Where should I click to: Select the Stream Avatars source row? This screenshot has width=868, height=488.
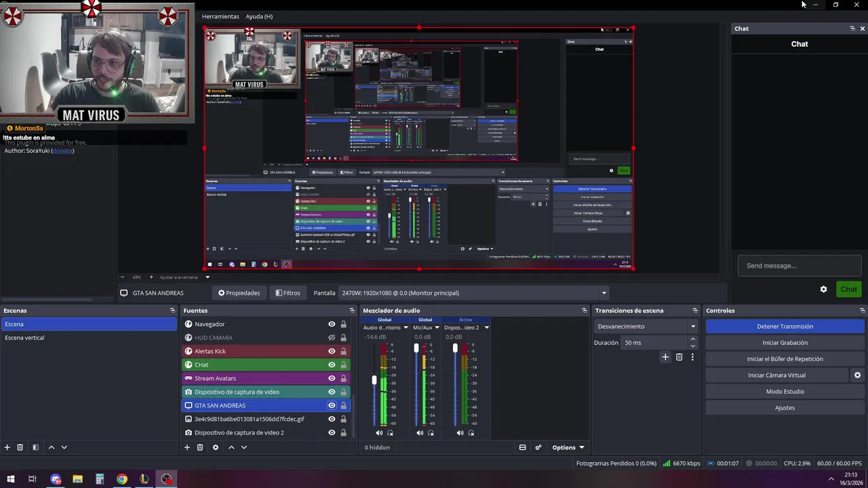[266, 378]
